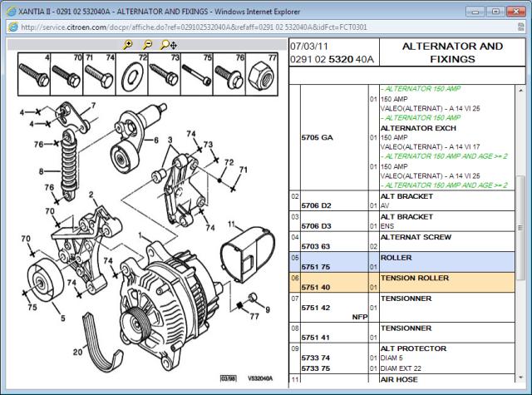Click the Internet Explorer icon in title bar
Screen dimensions: 532x395
coord(11,11)
